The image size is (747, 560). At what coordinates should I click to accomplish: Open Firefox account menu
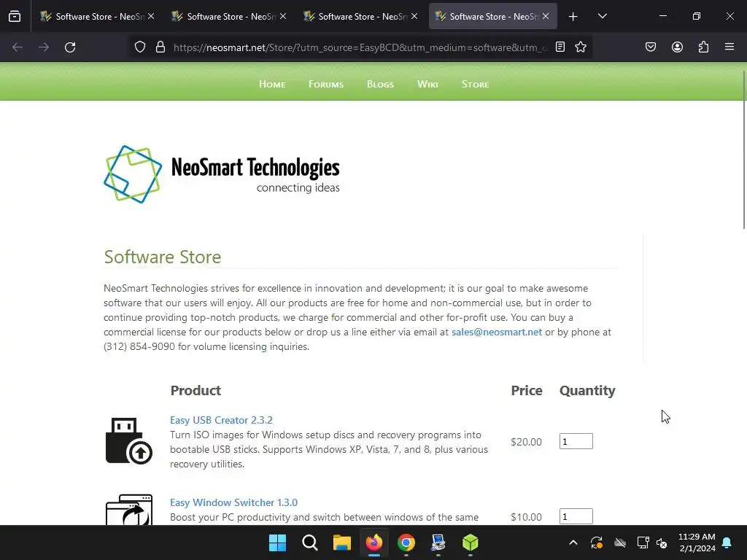click(677, 47)
